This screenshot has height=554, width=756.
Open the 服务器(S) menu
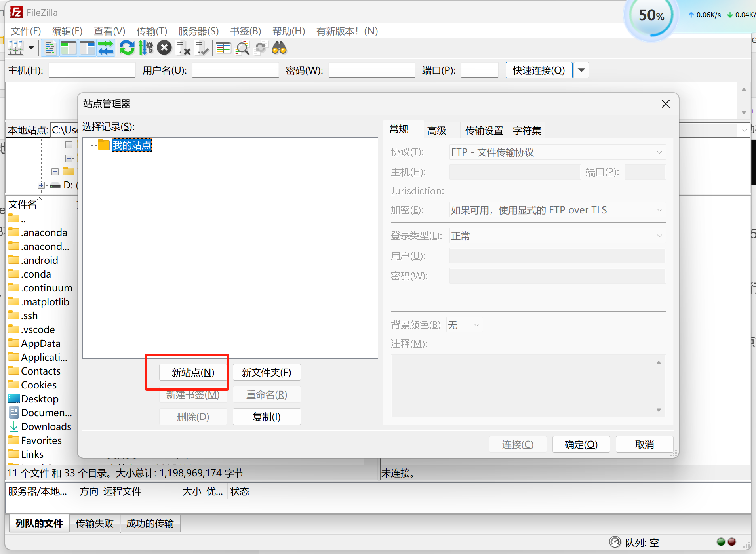click(x=198, y=31)
